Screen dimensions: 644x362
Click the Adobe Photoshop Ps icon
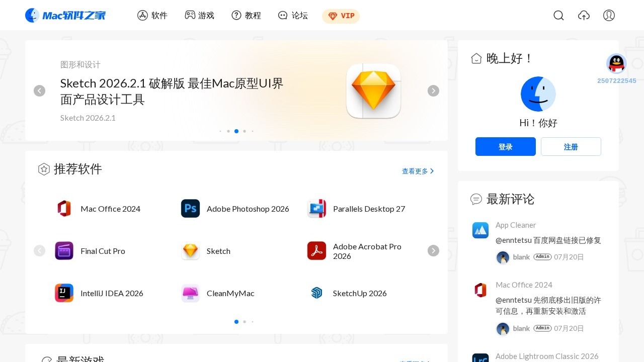click(x=190, y=209)
